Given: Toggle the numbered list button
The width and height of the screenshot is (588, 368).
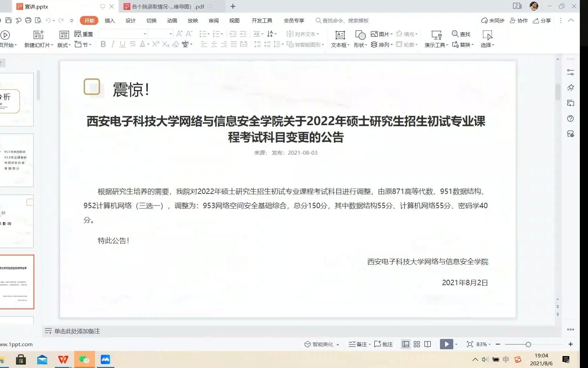Looking at the screenshot, I should pos(216,34).
